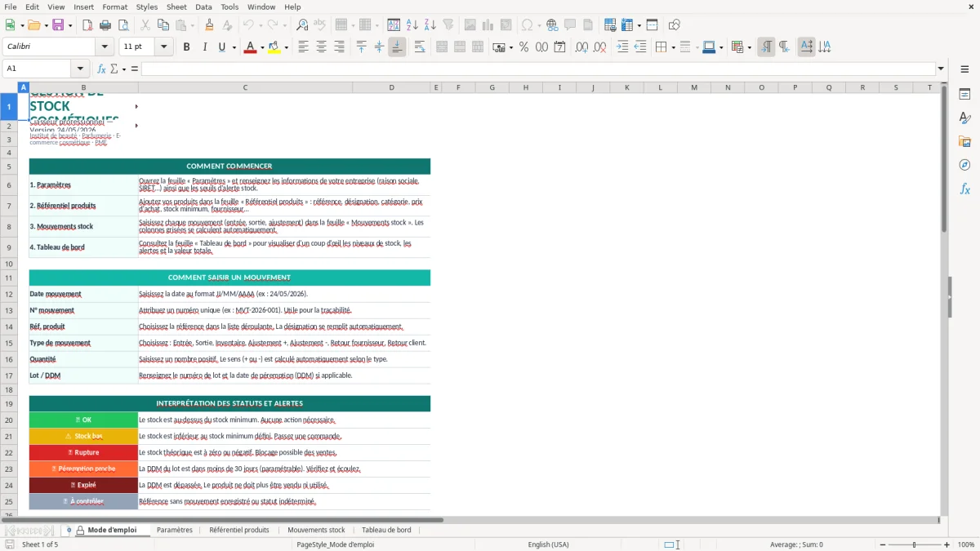Viewport: 980px width, 551px height.
Task: Zoom out with the minus button
Action: 882,544
